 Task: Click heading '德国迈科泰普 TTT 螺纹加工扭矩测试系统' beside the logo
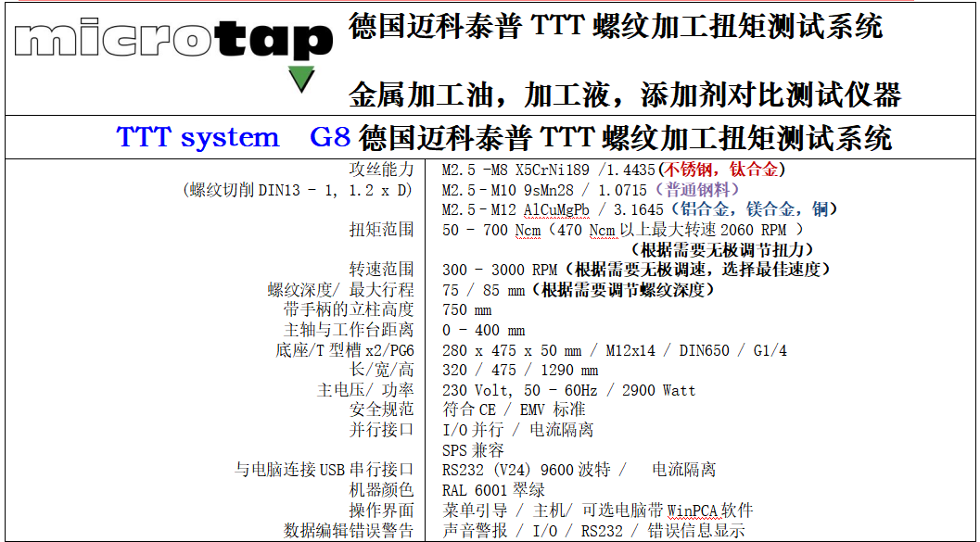(616, 28)
